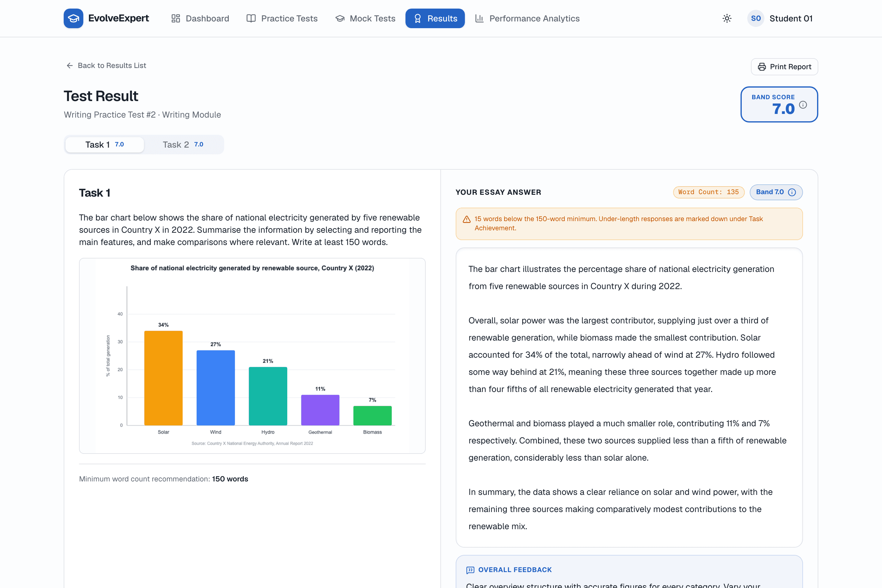Select the Results nav tab
Screen dimensions: 882x588
coord(435,18)
